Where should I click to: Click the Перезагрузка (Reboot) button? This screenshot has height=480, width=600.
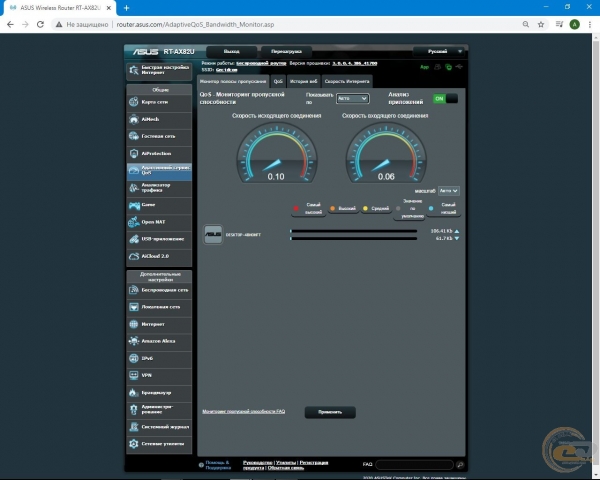click(286, 51)
